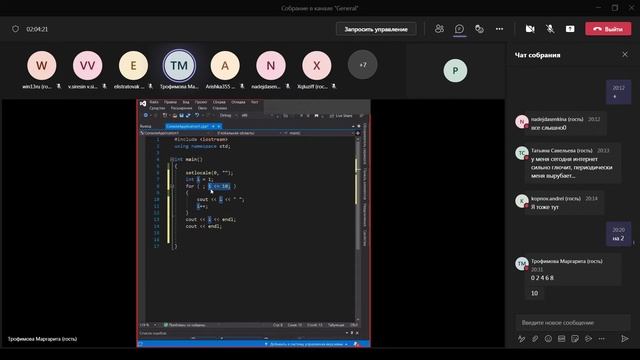Close the Чат собрания panel
This screenshot has width=640, height=360.
pyautogui.click(x=625, y=54)
